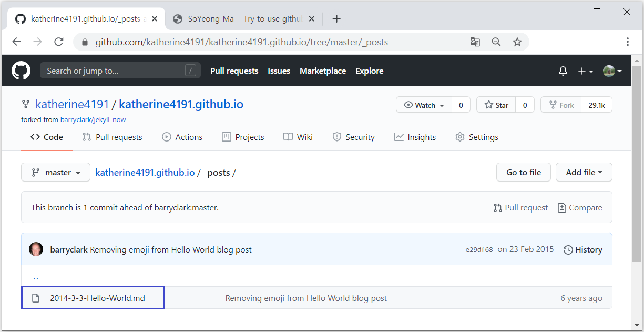Viewport: 644px width, 332px height.
Task: Click the browser back arrow
Action: [17, 42]
